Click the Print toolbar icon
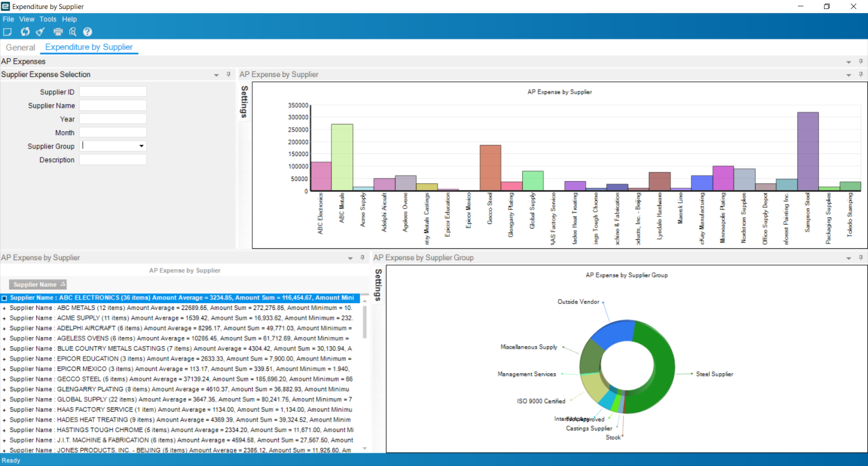This screenshot has height=466, width=868. (x=57, y=32)
